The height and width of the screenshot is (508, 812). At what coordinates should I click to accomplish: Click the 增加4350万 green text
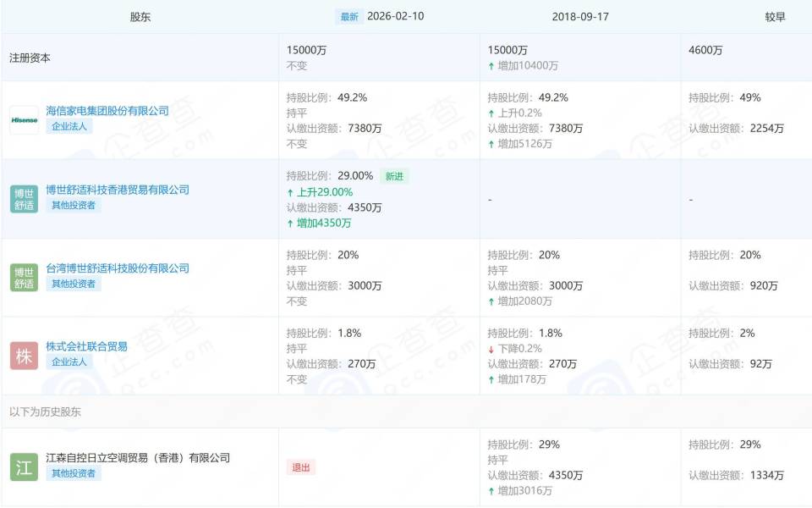320,224
